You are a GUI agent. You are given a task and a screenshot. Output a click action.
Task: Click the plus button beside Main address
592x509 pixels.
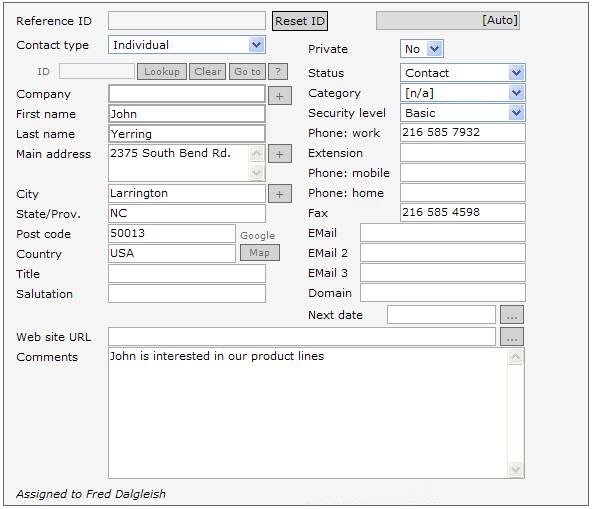pyautogui.click(x=280, y=154)
